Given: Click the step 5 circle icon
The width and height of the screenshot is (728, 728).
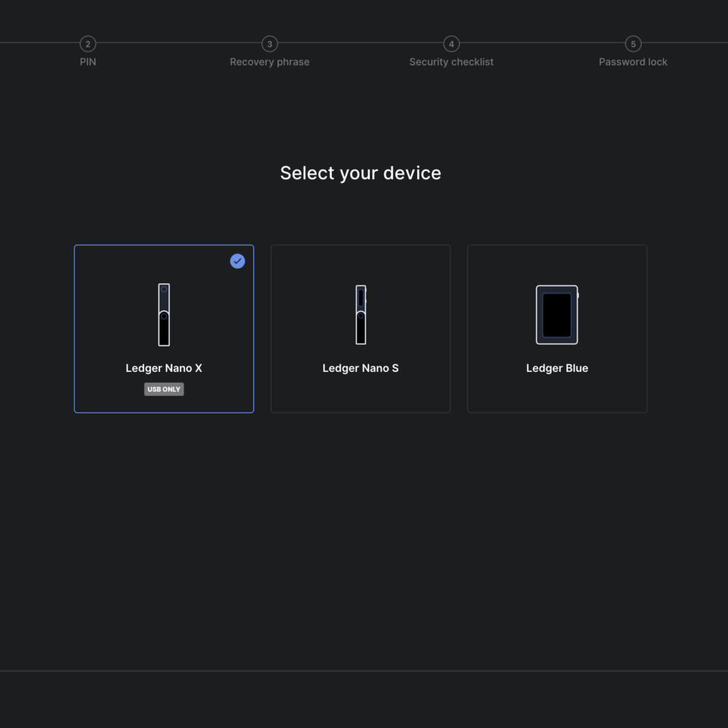Looking at the screenshot, I should tap(633, 44).
